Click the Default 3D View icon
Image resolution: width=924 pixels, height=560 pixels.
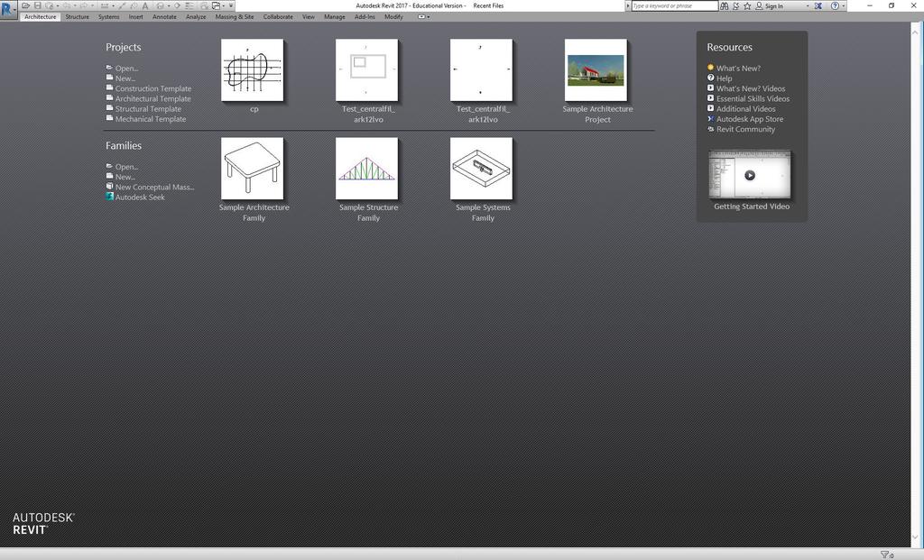[160, 6]
